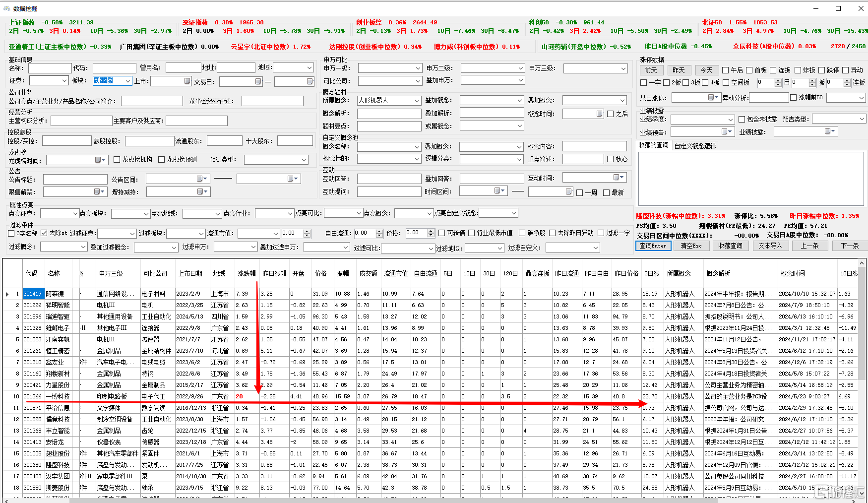Open calendar picker for 交易日 end date
The image size is (868, 503).
pyautogui.click(x=310, y=81)
